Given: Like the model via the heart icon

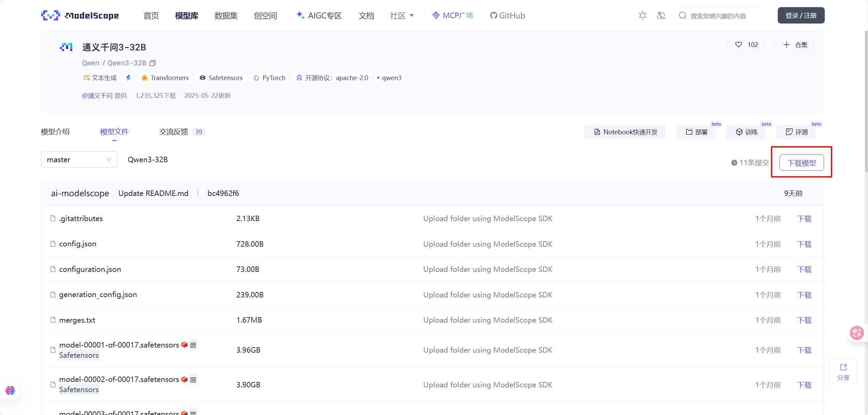Looking at the screenshot, I should 738,45.
